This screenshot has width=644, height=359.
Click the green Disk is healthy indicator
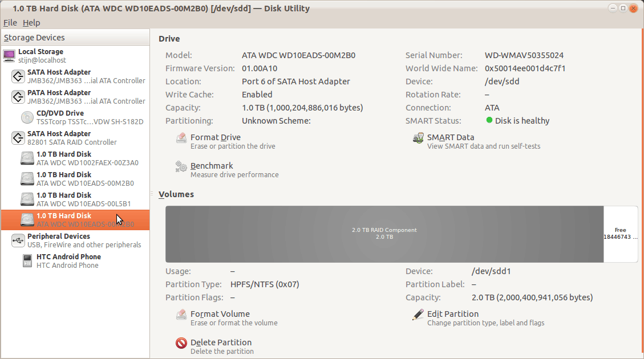pyautogui.click(x=489, y=120)
